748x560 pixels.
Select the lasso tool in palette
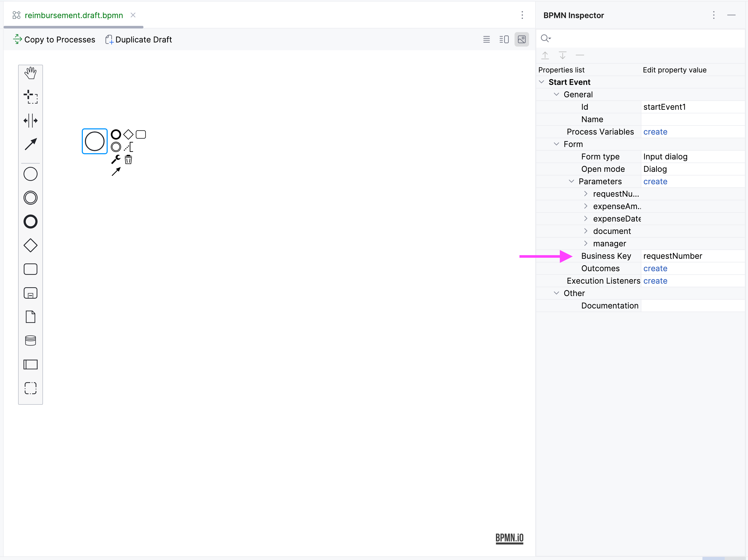pos(31,97)
